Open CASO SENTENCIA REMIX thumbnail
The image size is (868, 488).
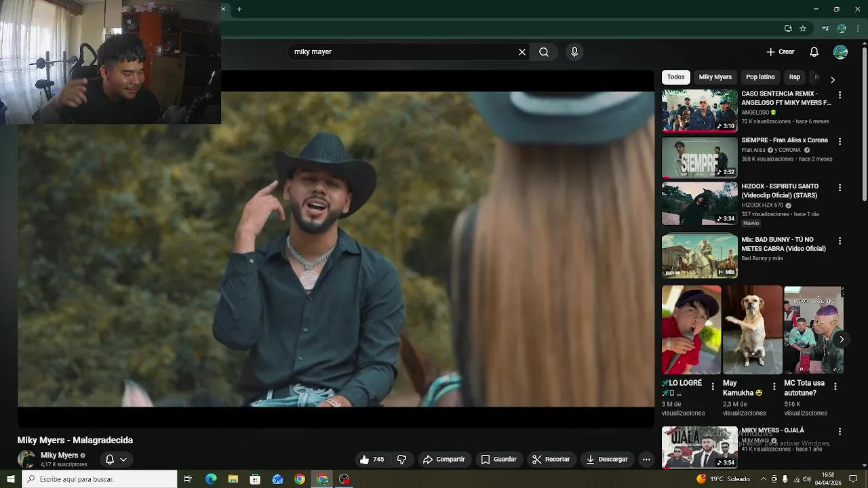coord(699,110)
